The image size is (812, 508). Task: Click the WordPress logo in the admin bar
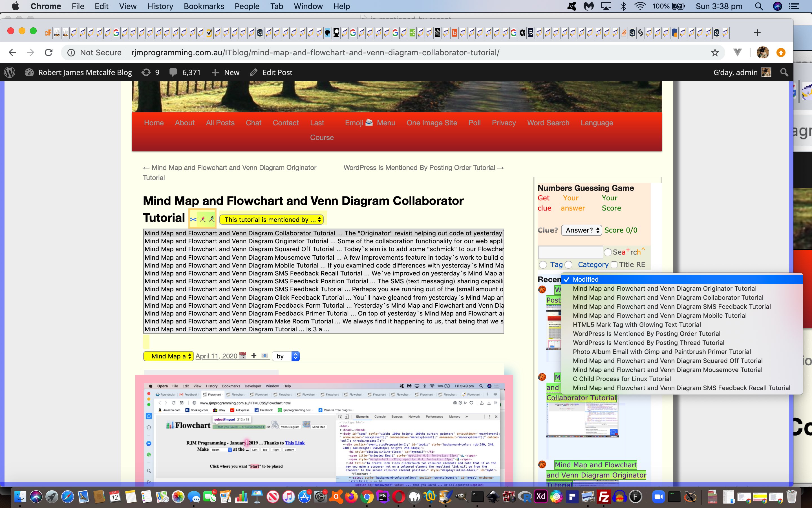(x=10, y=72)
